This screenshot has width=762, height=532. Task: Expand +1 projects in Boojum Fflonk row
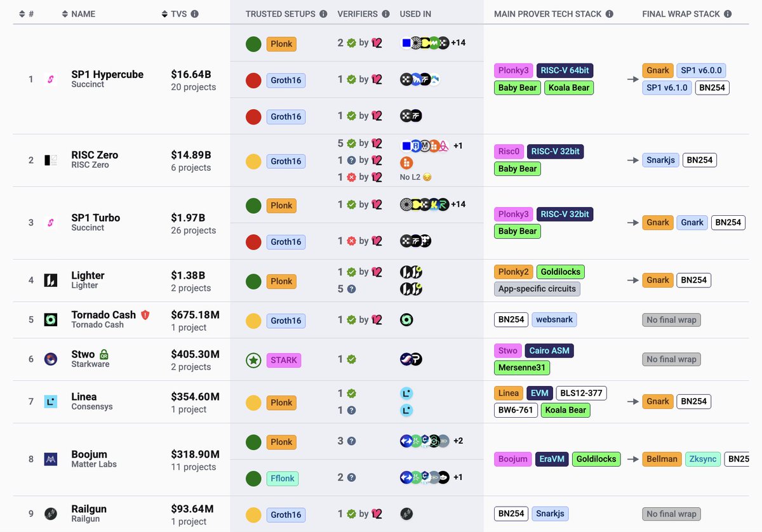point(457,477)
